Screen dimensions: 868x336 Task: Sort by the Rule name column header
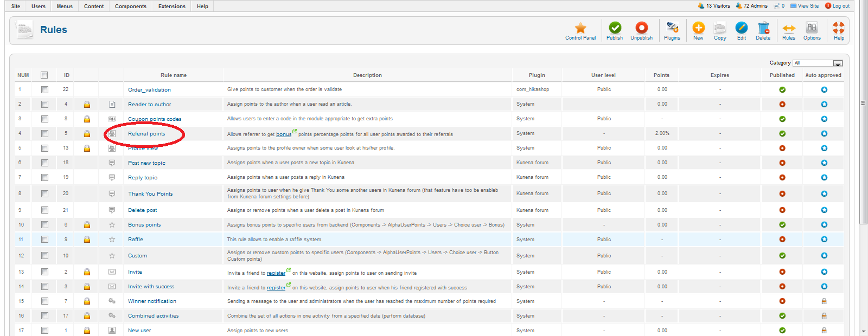(x=174, y=75)
